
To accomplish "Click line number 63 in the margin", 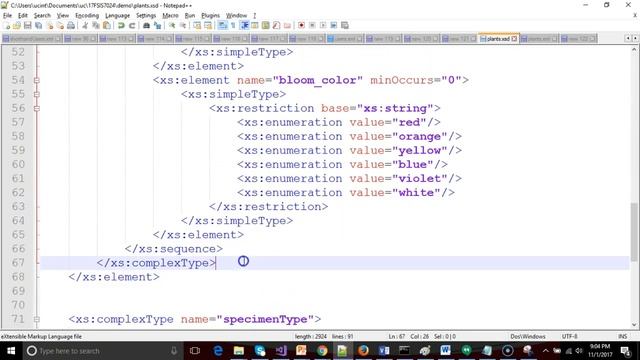I will [x=18, y=207].
